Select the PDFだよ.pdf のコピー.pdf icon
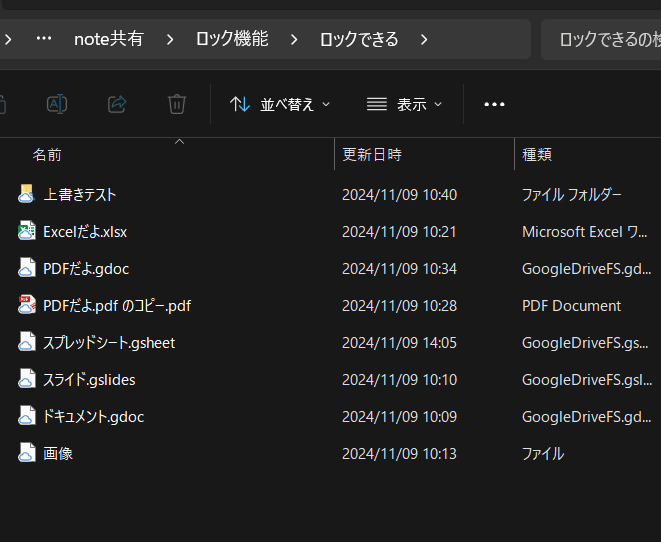Viewport: 661px width, 542px height. pyautogui.click(x=27, y=305)
